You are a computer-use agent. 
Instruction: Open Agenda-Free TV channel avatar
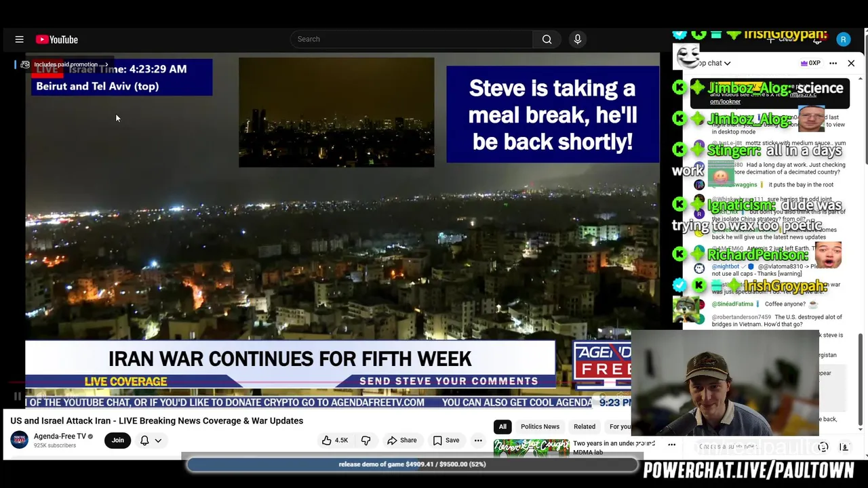[20, 440]
